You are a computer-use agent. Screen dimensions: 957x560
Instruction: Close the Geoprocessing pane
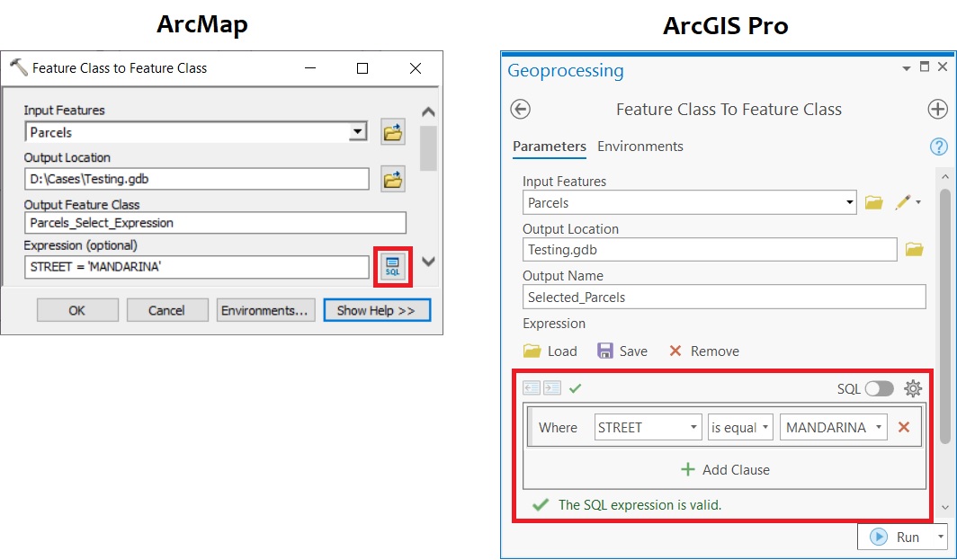pos(943,67)
